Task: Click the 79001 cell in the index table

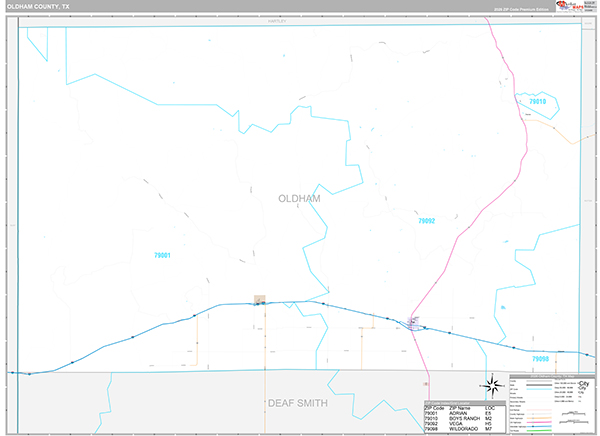Action: pos(431,413)
